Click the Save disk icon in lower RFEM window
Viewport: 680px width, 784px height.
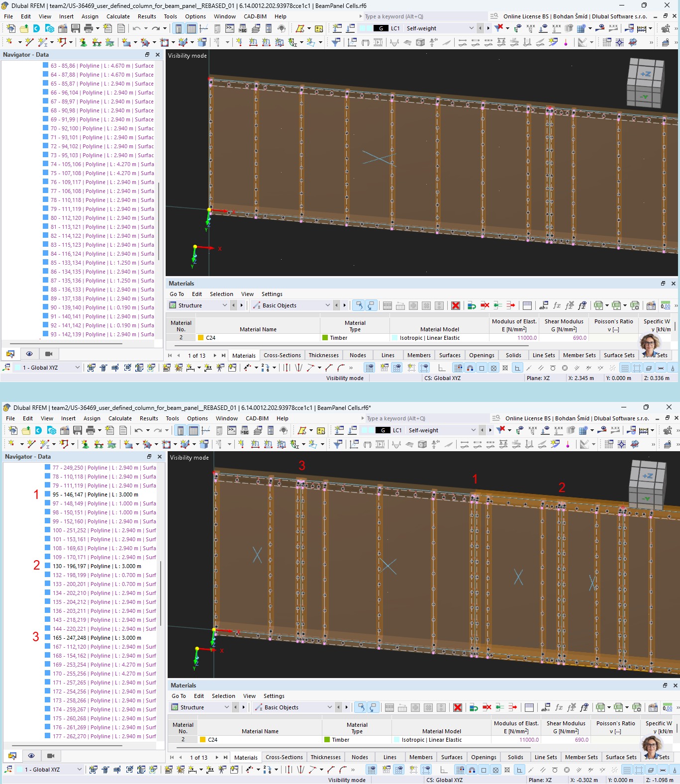(78, 430)
